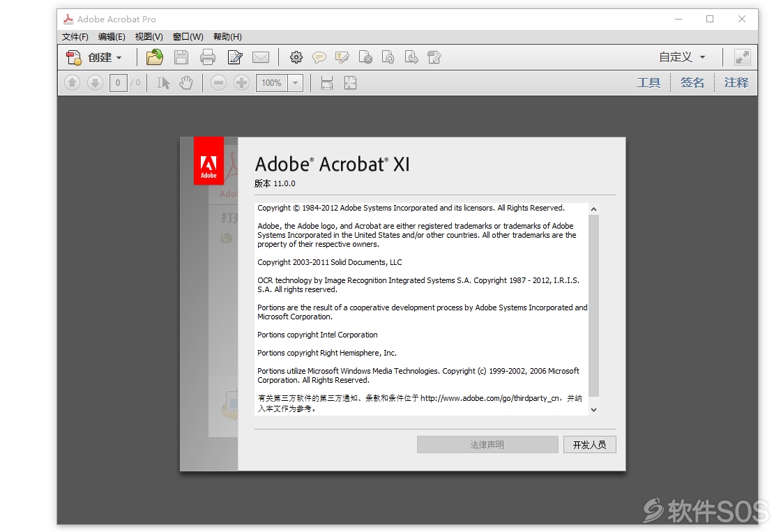Open the 窗口(W) menu
The height and width of the screenshot is (532, 781).
pyautogui.click(x=188, y=37)
